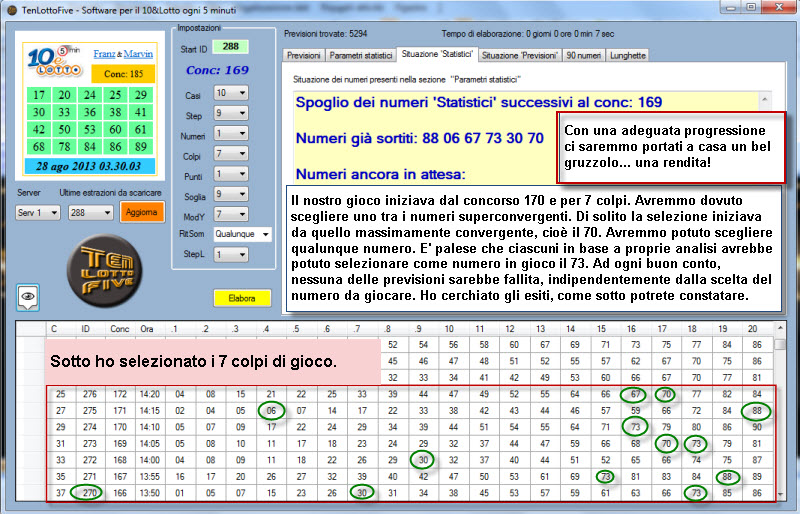Select the Situazione 'Statistici' tab

click(437, 54)
